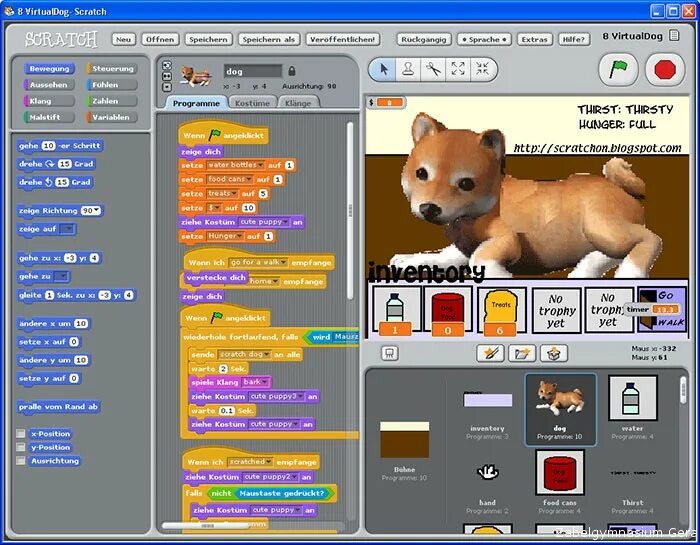Screen dimensions: 700x545
Task: Click Speichern als button
Action: point(269,39)
